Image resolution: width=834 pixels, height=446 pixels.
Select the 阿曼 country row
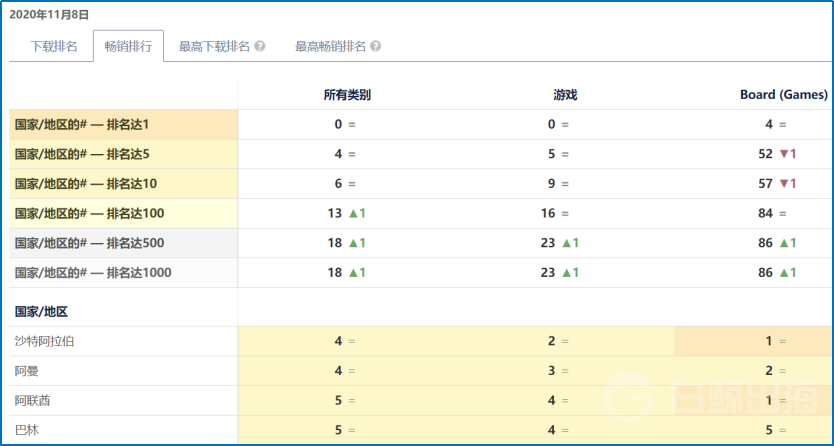point(27,371)
